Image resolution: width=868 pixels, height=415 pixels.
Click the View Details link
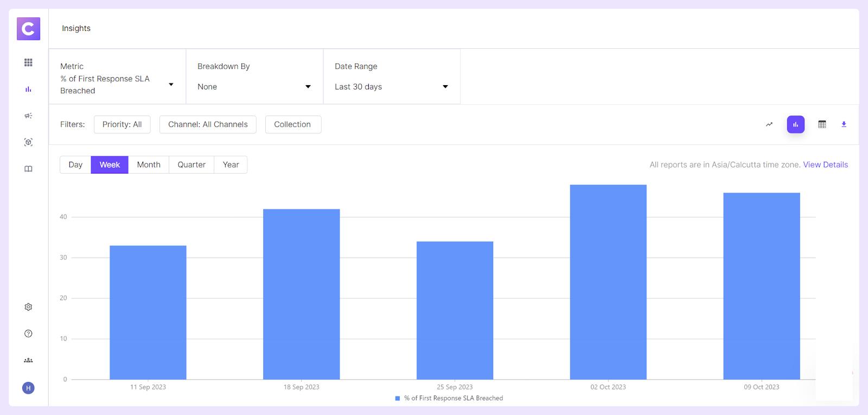click(x=825, y=164)
